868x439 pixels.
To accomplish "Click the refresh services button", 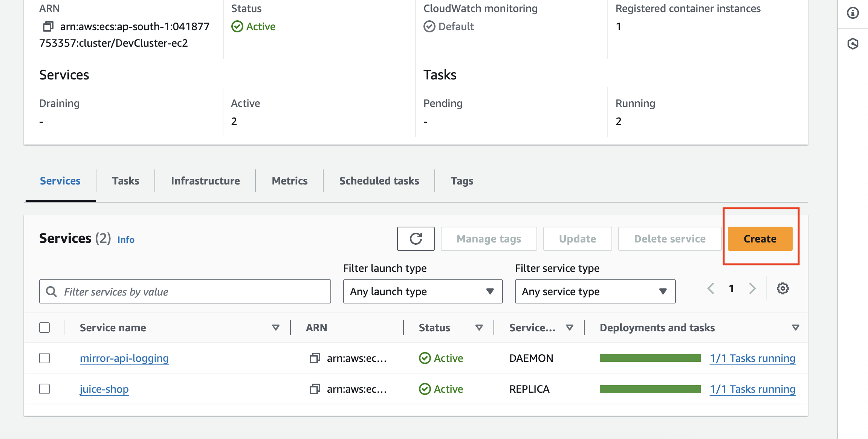I will 416,239.
